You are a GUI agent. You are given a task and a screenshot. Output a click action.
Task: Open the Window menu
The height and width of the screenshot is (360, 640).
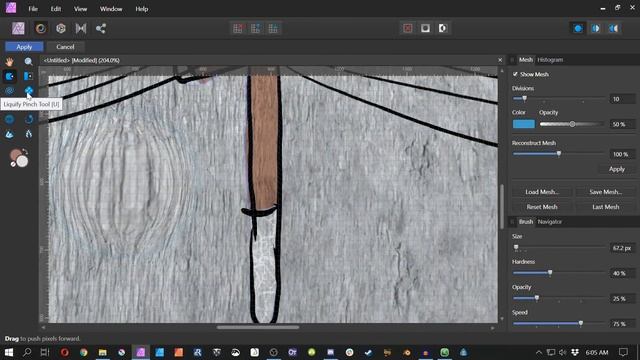111,9
